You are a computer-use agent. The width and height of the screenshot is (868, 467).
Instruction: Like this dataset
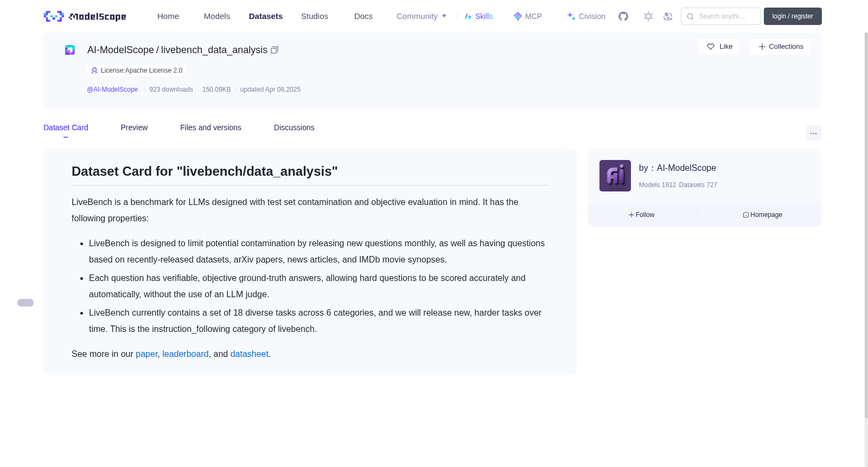(x=719, y=47)
